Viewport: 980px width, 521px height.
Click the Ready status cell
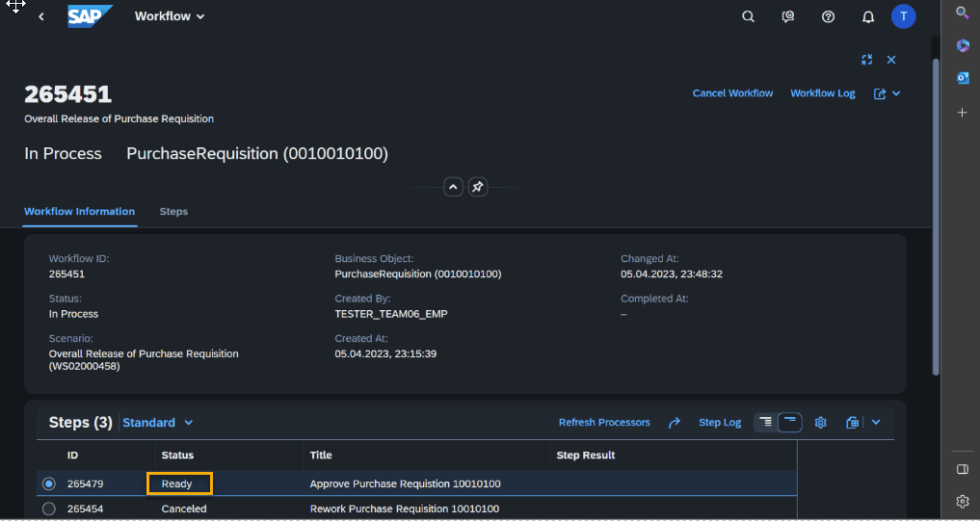coord(179,483)
